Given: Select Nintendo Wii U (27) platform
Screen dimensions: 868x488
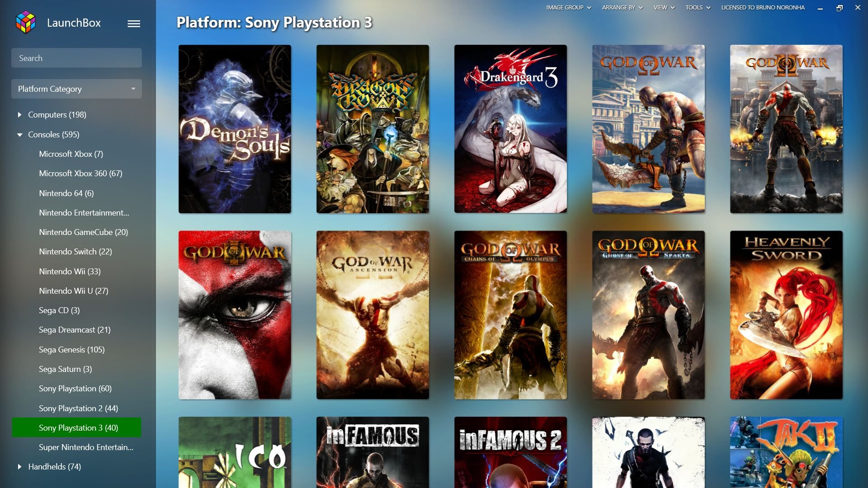Looking at the screenshot, I should click(x=74, y=291).
